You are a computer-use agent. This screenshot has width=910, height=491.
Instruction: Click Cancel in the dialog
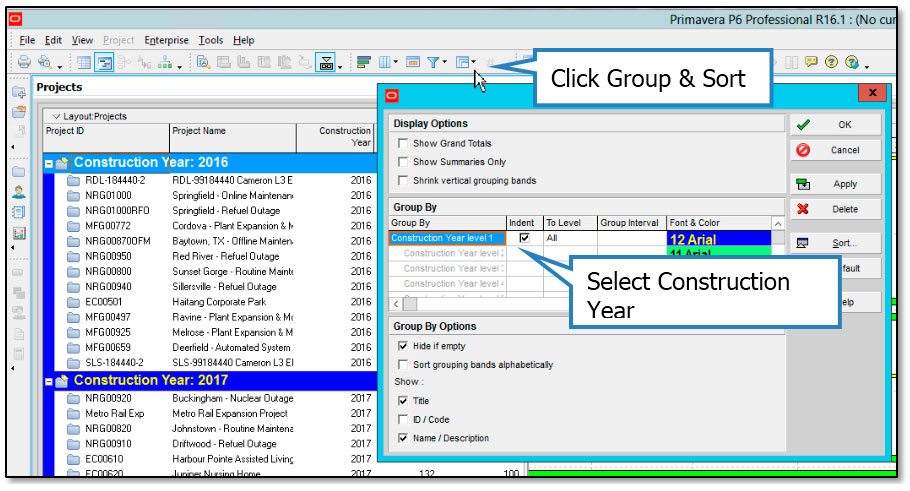tap(835, 150)
